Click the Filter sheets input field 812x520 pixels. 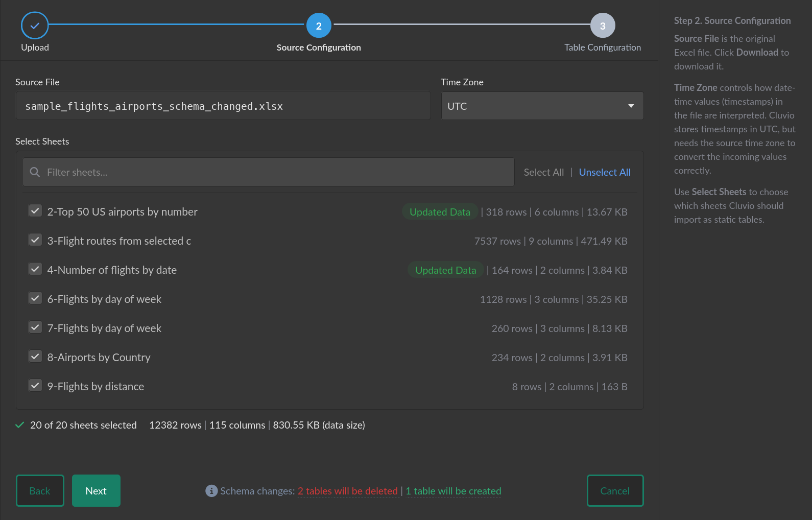point(276,173)
